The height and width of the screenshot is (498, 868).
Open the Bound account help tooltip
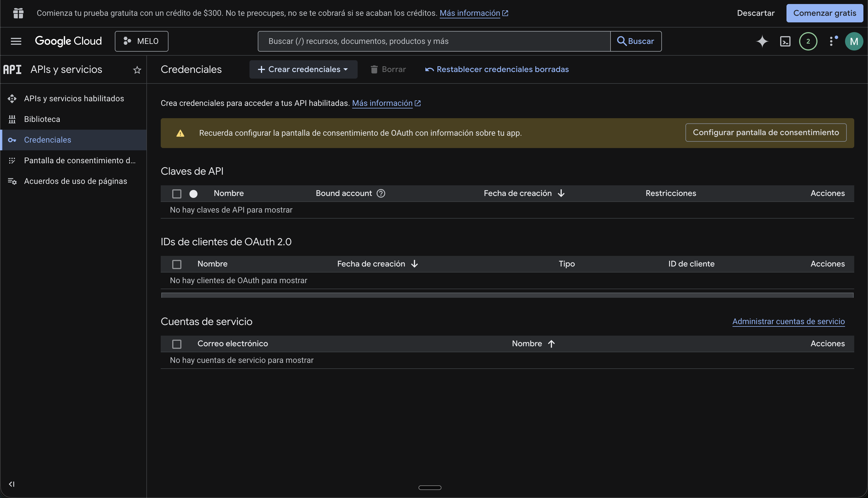pos(381,193)
